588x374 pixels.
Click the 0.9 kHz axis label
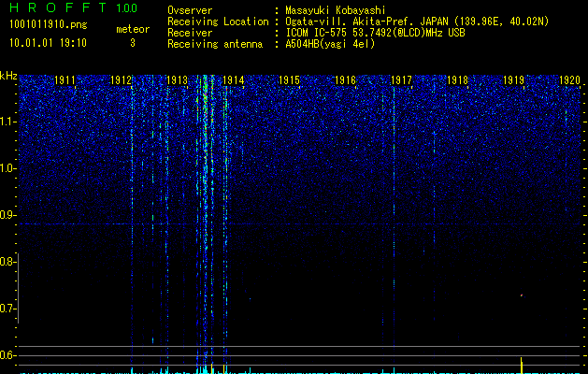click(7, 215)
